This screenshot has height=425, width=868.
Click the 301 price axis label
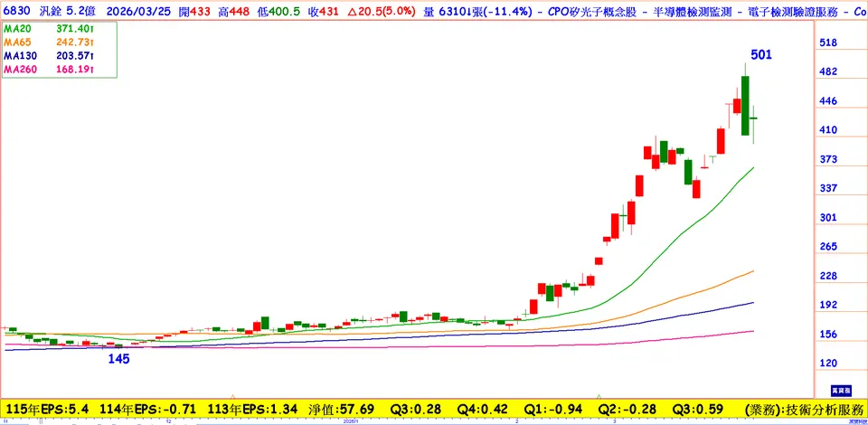(x=829, y=218)
